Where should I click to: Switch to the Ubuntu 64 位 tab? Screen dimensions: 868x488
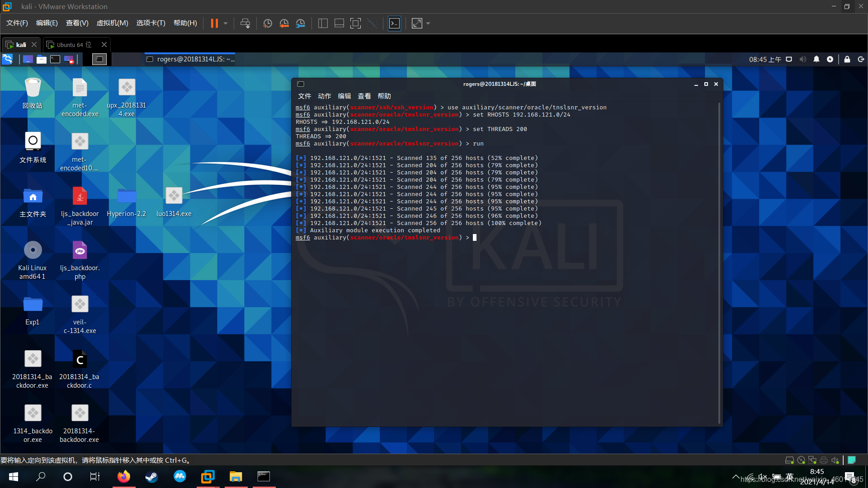[74, 45]
